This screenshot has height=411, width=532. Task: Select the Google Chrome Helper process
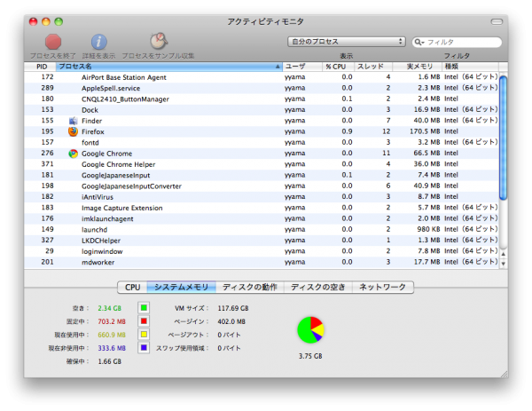pos(262,164)
